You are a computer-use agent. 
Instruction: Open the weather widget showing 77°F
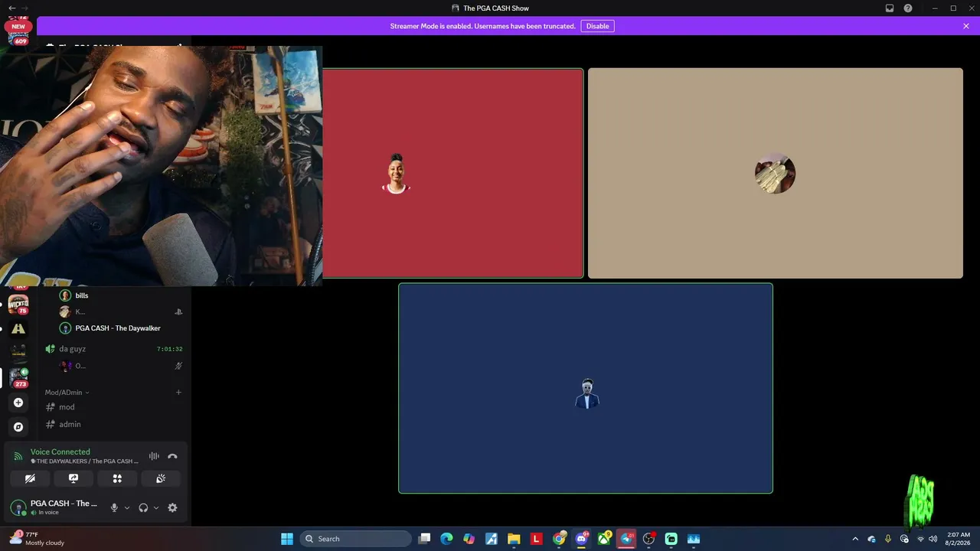(37, 539)
